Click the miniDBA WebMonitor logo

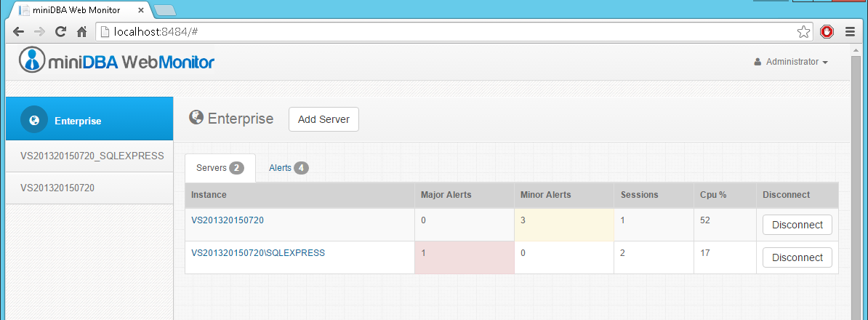pos(116,60)
